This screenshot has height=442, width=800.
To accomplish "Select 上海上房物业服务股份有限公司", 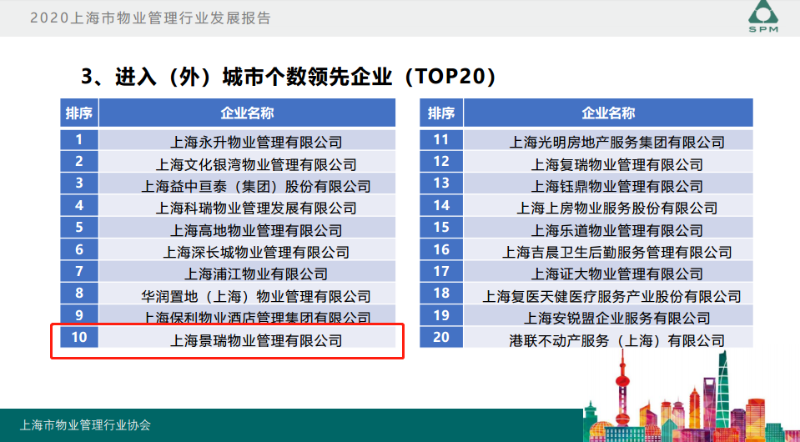I will pos(616,208).
